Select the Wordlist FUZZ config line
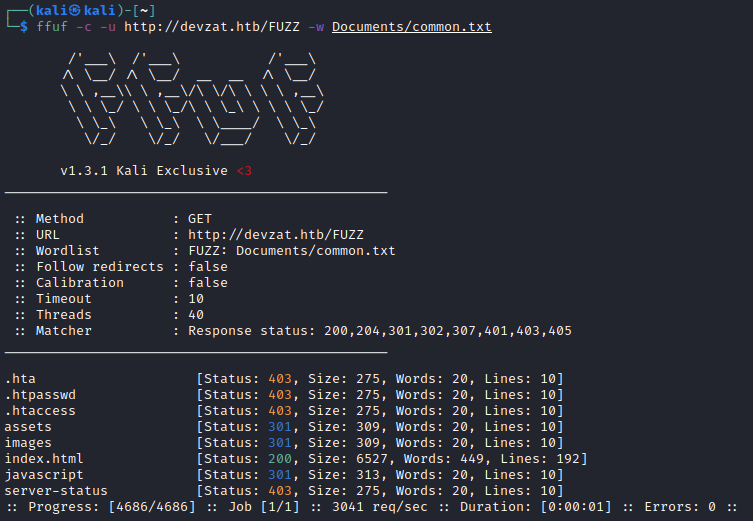 (205, 251)
